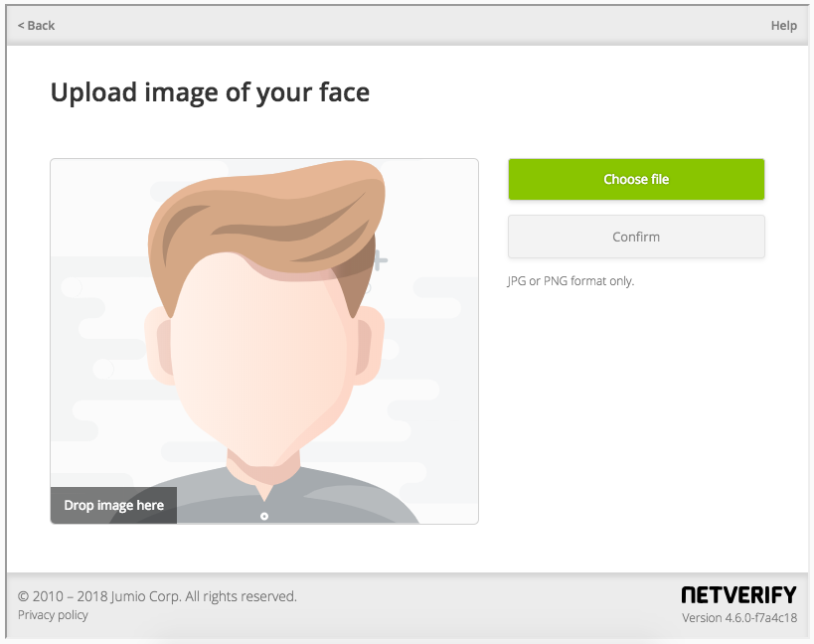Image resolution: width=814 pixels, height=644 pixels.
Task: Select the image upload preview area
Action: coord(263,340)
